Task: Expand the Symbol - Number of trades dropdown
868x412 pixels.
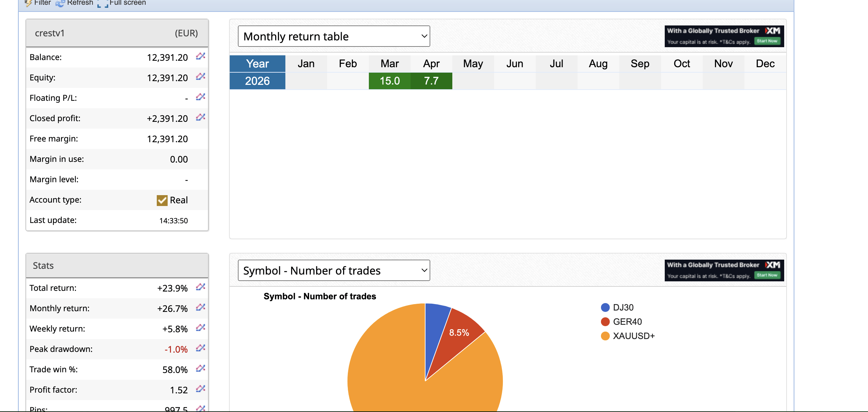Action: tap(334, 270)
